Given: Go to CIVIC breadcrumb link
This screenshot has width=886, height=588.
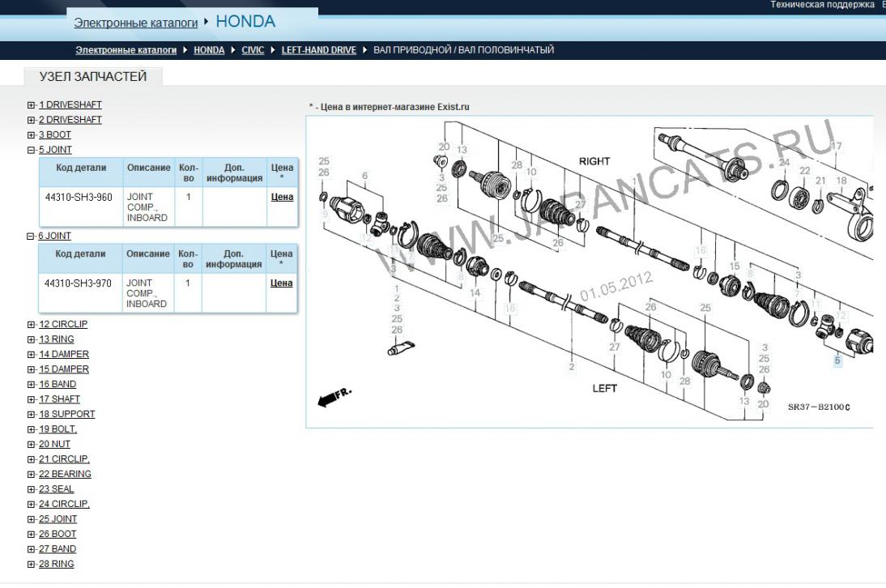Looking at the screenshot, I should click(253, 50).
